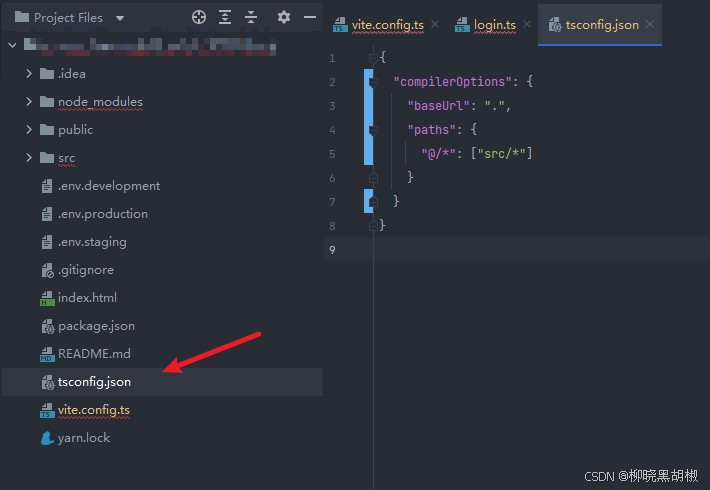Expand the node_modules folder

(x=29, y=102)
